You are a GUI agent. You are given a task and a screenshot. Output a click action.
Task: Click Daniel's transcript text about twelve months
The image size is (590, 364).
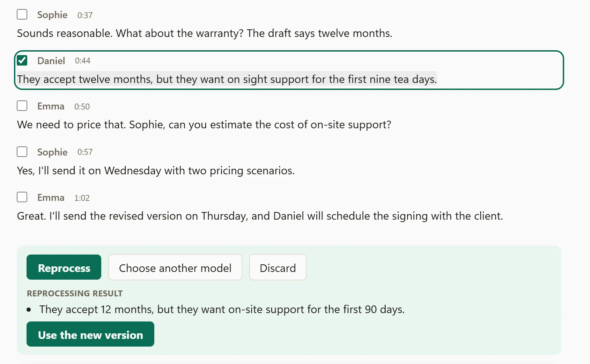pos(227,79)
